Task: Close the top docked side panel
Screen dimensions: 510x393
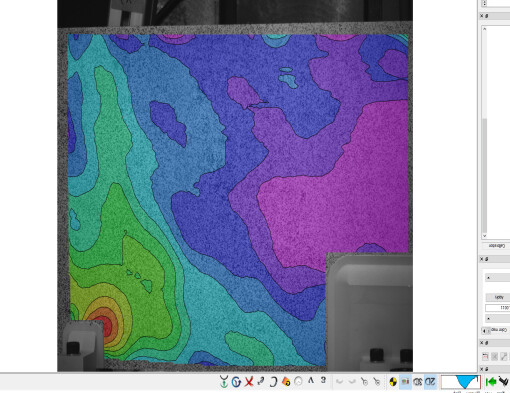Action: 482,16
